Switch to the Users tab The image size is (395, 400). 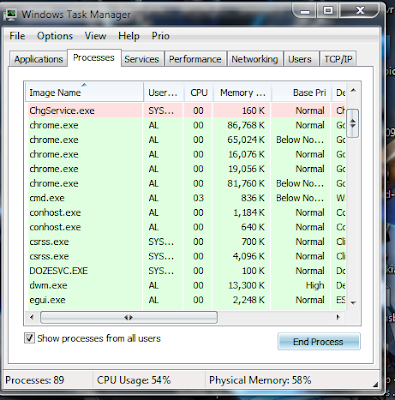[x=300, y=59]
